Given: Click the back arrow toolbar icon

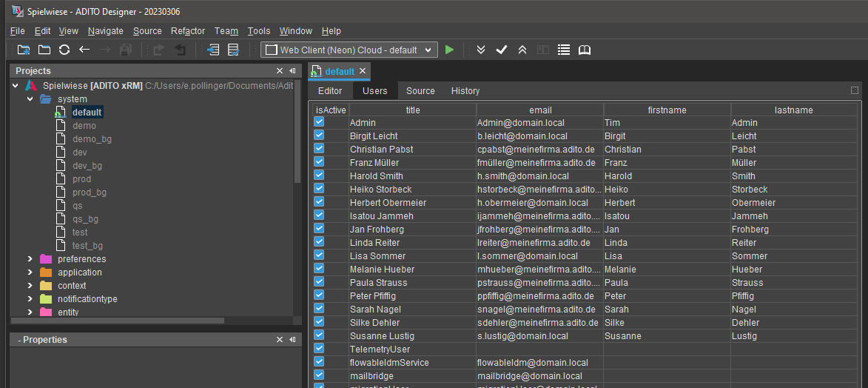Looking at the screenshot, I should coord(84,50).
